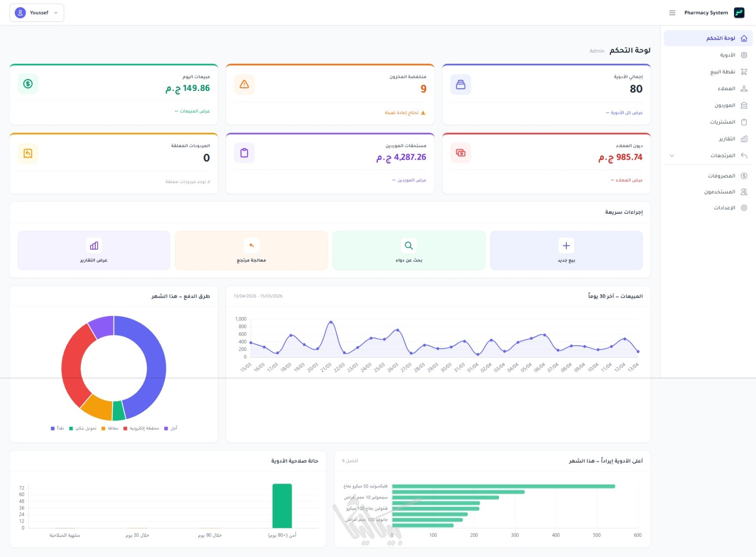The width and height of the screenshot is (756, 557).
Task: Open the Youssef user dropdown
Action: pyautogui.click(x=37, y=13)
